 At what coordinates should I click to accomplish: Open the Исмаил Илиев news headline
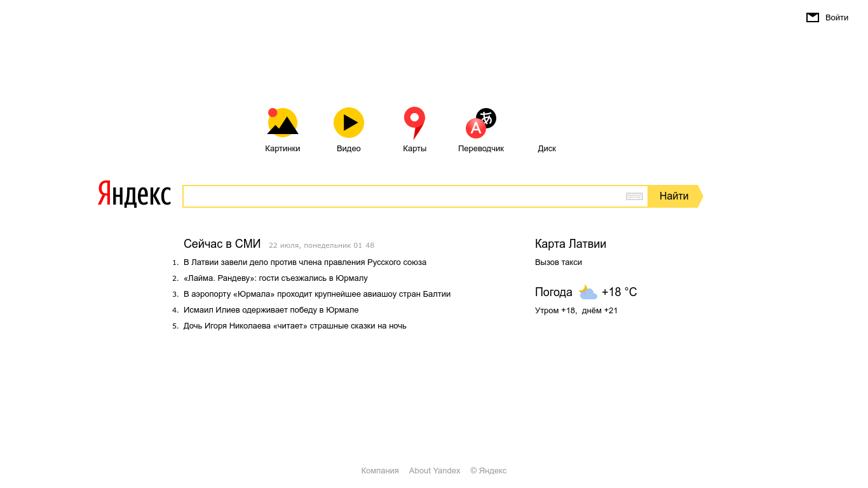(x=271, y=310)
